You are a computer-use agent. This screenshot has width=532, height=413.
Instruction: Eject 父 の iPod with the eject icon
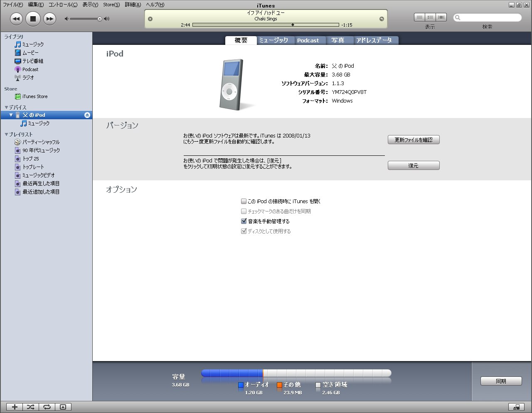point(87,115)
